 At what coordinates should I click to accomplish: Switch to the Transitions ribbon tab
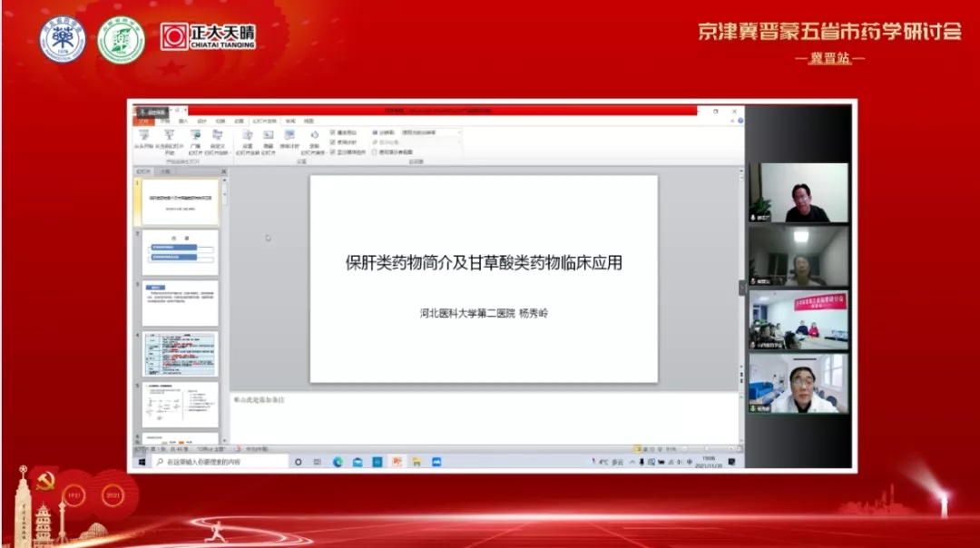tap(220, 122)
